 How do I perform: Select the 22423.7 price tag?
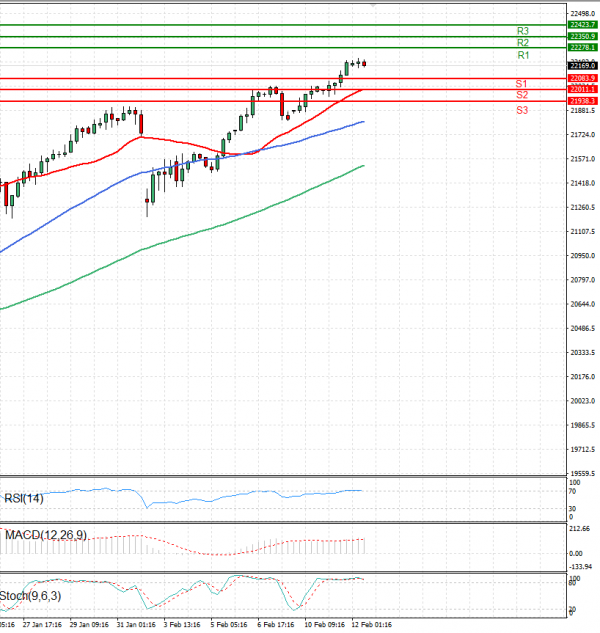[582, 25]
